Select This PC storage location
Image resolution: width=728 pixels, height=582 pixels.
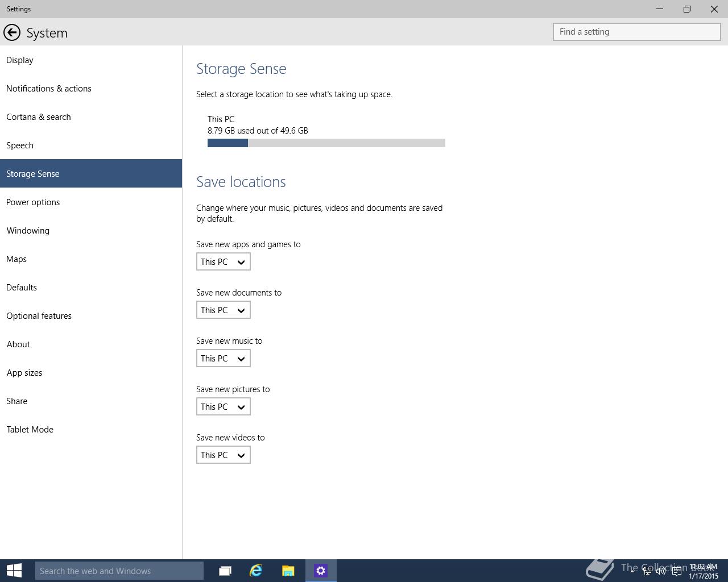pos(326,131)
